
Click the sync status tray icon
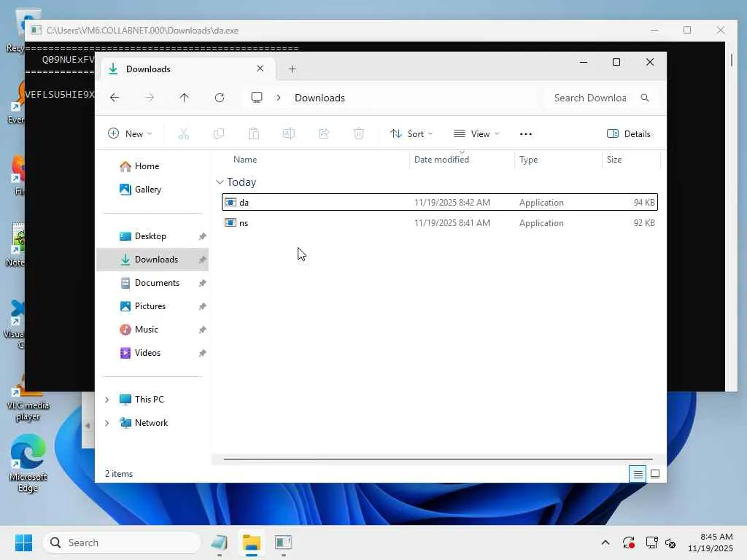click(628, 542)
